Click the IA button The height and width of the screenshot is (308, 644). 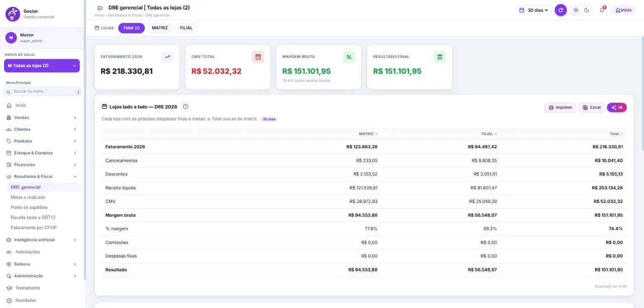tap(617, 108)
